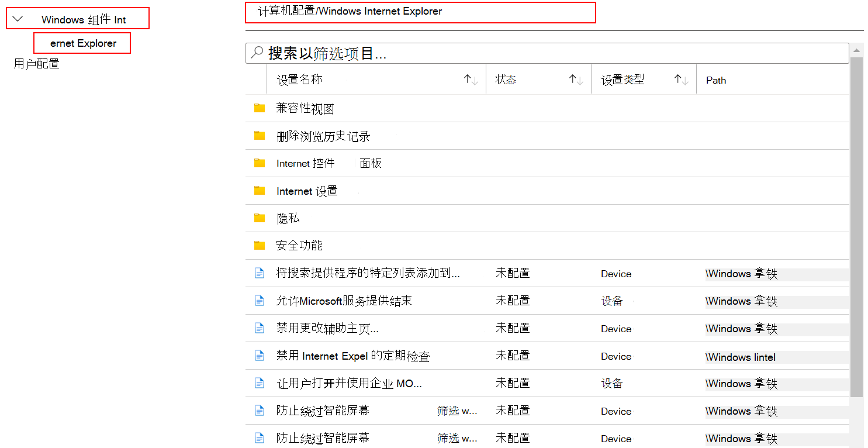Click document icon for 允许Microsoft服务提供结束
Screen dimensions: 868x448
pyautogui.click(x=260, y=301)
